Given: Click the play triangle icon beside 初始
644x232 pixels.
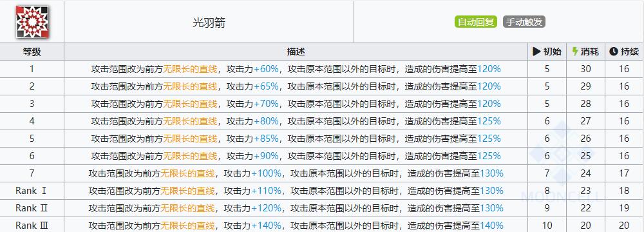Looking at the screenshot, I should (536, 52).
